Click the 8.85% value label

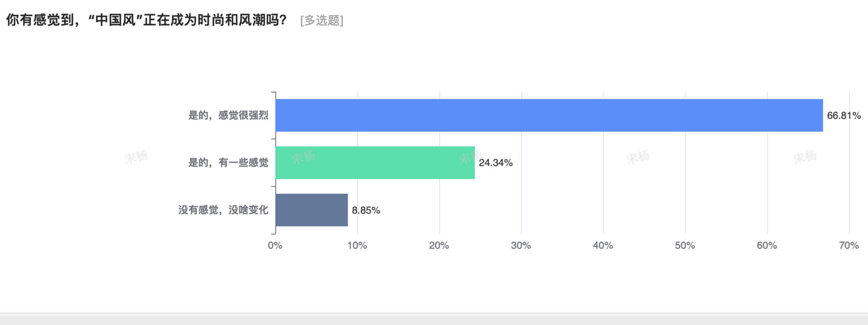point(366,210)
